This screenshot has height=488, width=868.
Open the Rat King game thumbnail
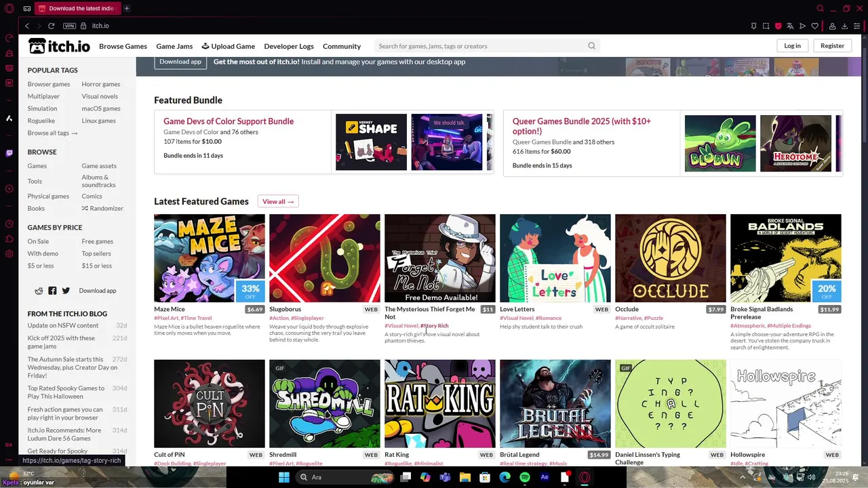[440, 404]
